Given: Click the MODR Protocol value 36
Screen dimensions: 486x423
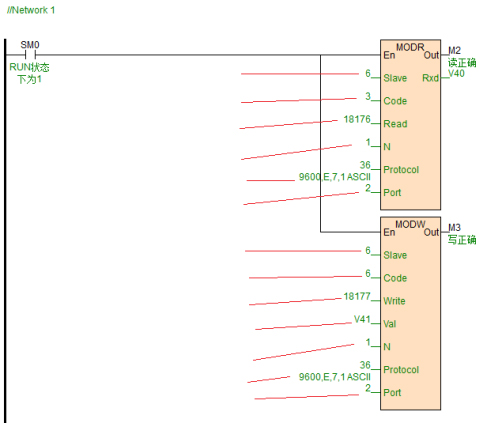Looking at the screenshot, I should [365, 165].
